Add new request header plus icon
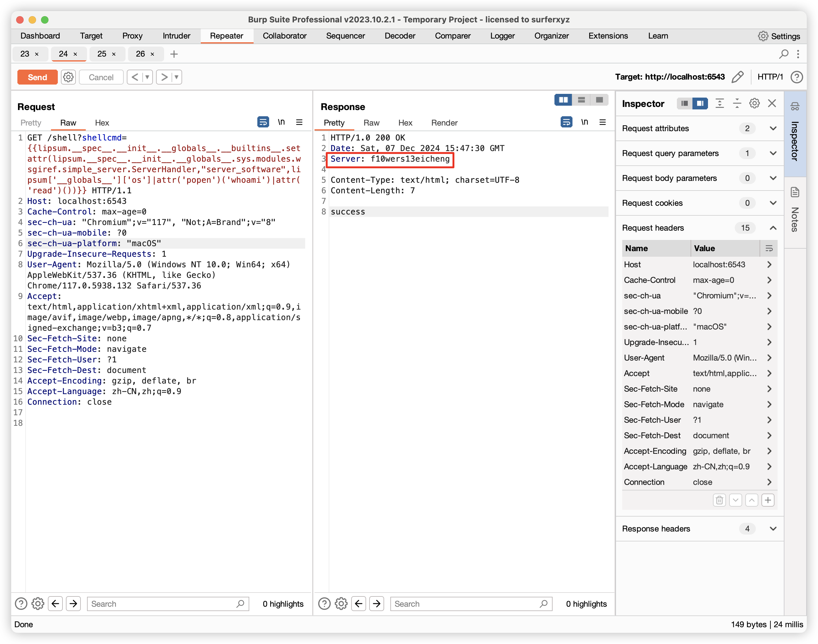Screen dimensions: 818x644 click(768, 500)
